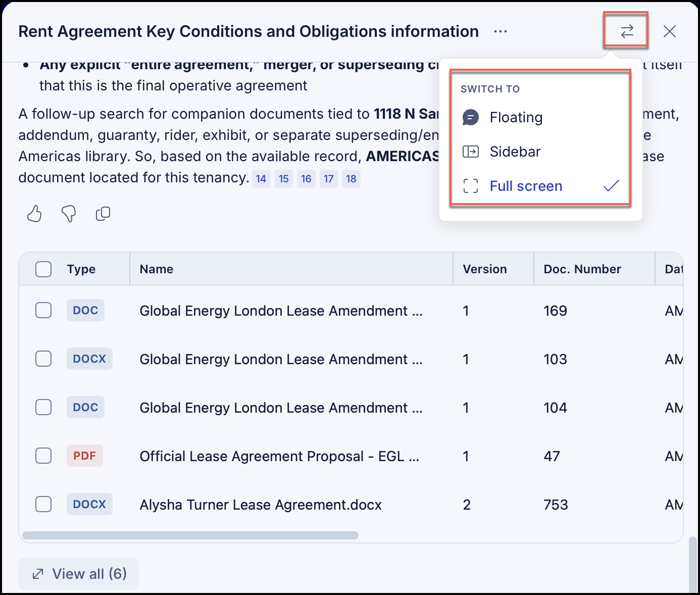
Task: Check the box for document number 169
Action: [x=43, y=310]
